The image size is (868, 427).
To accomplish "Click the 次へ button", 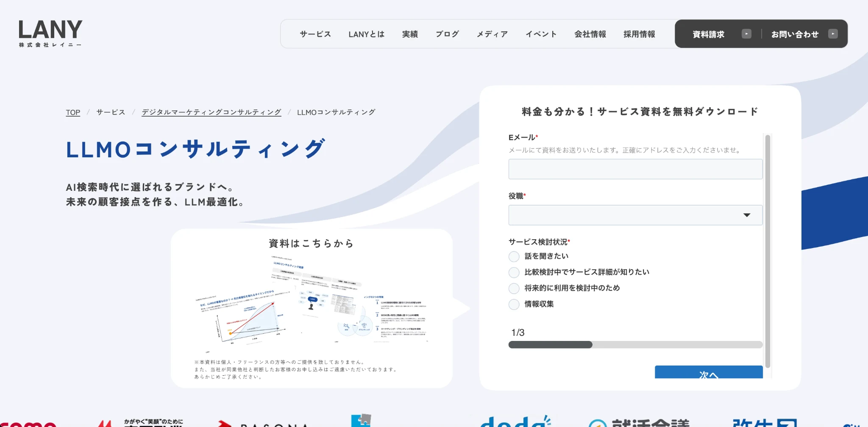I will tap(709, 372).
